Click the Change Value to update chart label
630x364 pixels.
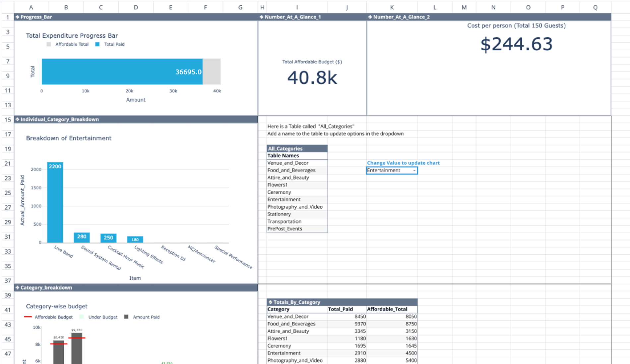pyautogui.click(x=403, y=163)
